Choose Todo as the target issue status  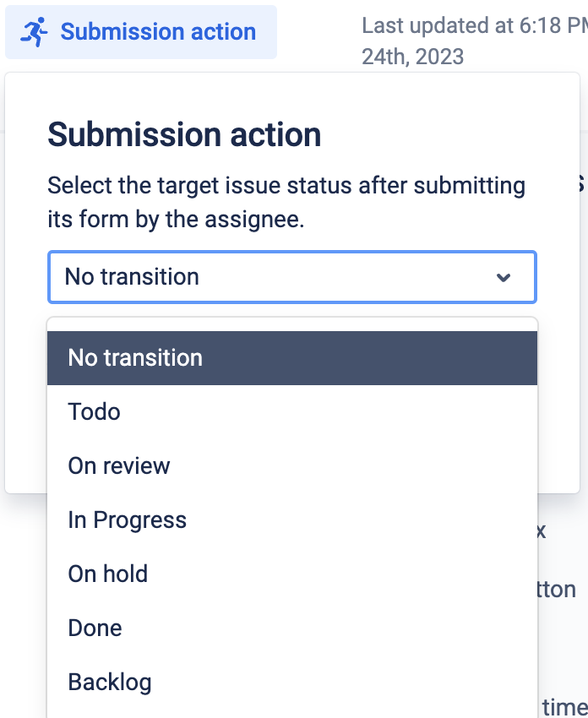(x=94, y=411)
